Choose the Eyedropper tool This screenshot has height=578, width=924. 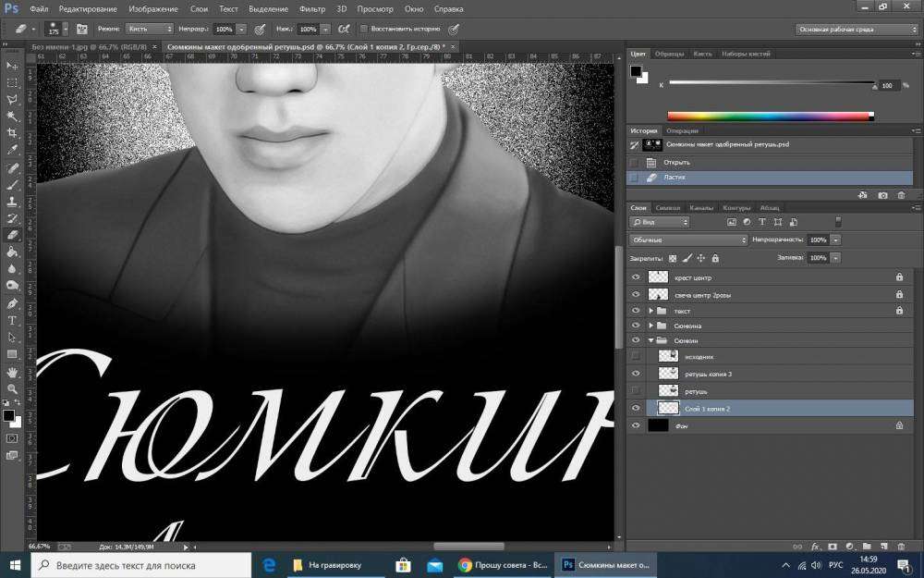pos(12,150)
